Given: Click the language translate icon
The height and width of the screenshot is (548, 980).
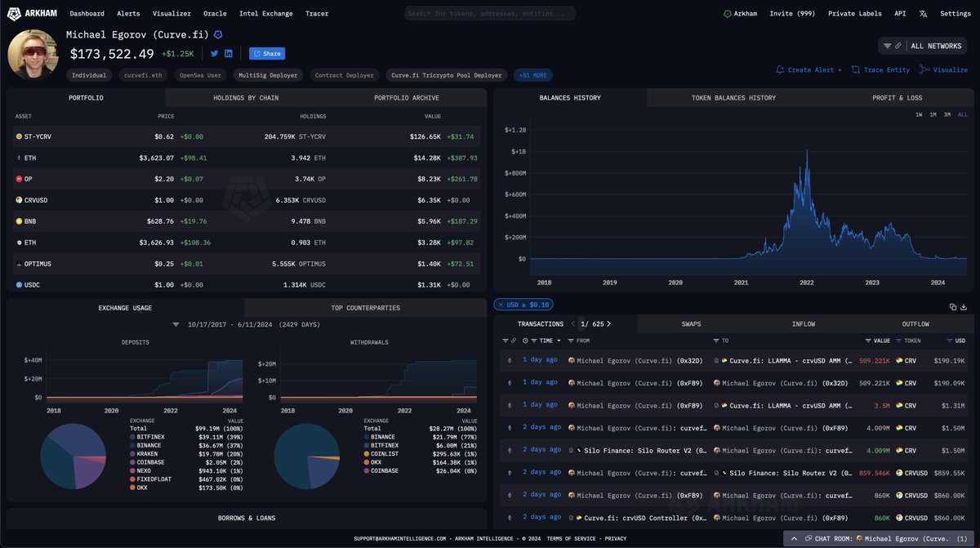Looking at the screenshot, I should [x=923, y=13].
